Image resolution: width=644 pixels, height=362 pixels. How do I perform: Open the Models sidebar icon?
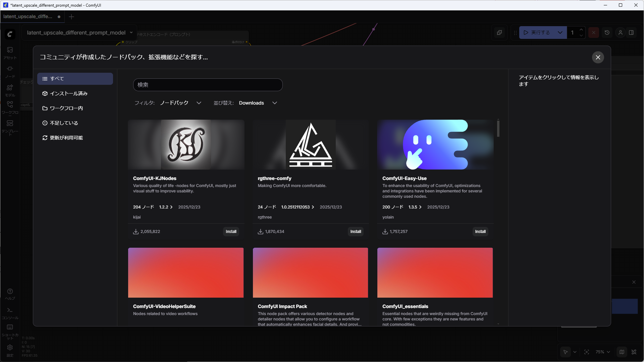point(10,88)
